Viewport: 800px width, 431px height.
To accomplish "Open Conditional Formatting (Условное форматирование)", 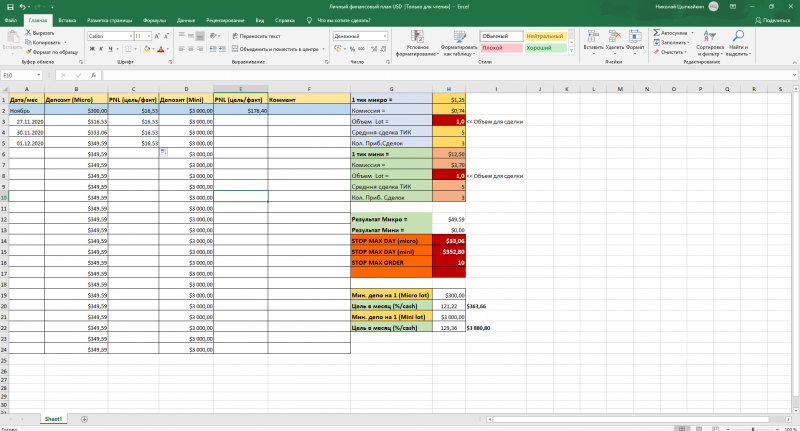I will point(417,43).
